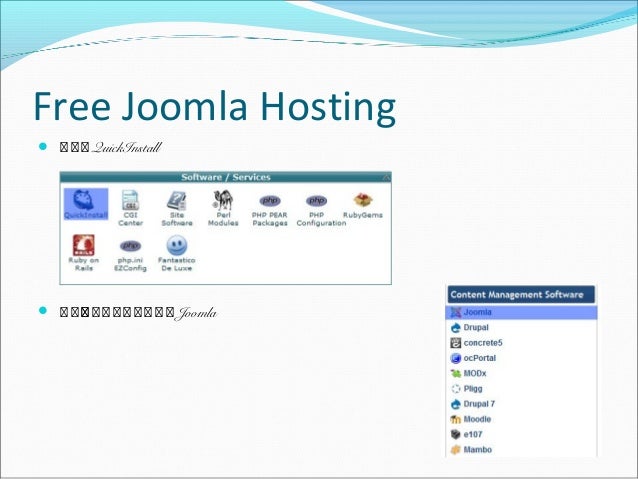Select the e107 text link
This screenshot has width=638, height=479.
coord(473,434)
